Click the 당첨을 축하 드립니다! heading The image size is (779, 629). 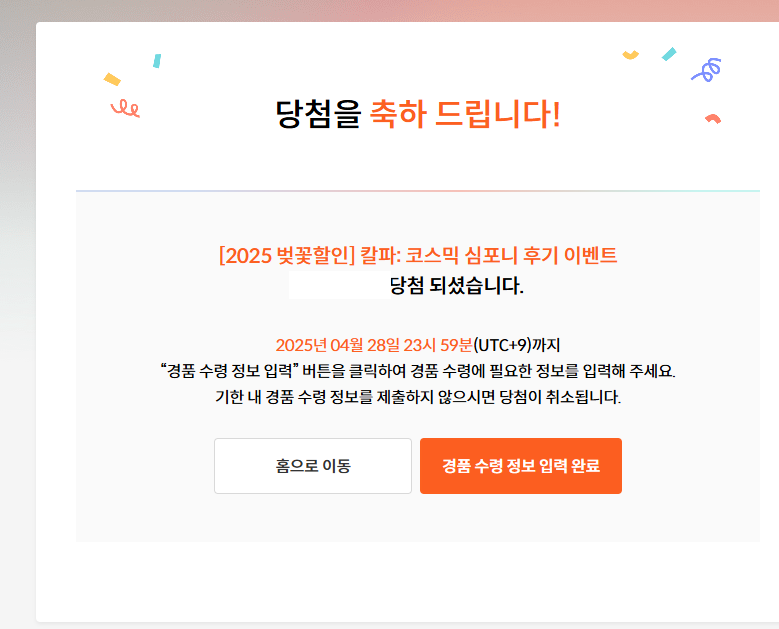(418, 114)
